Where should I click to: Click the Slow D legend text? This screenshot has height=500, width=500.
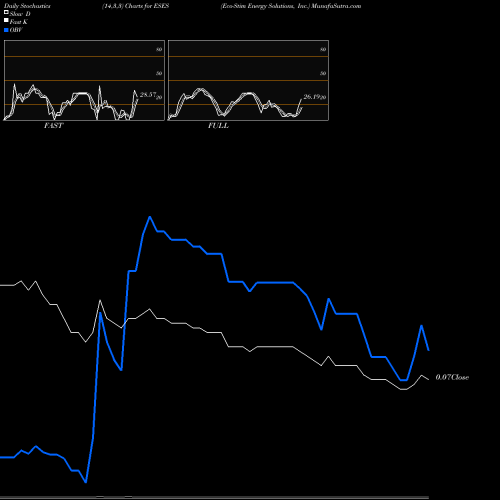(x=20, y=14)
